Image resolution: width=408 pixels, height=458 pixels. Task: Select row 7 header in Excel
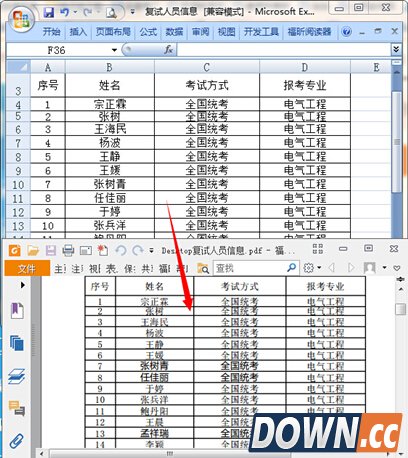coord(18,143)
